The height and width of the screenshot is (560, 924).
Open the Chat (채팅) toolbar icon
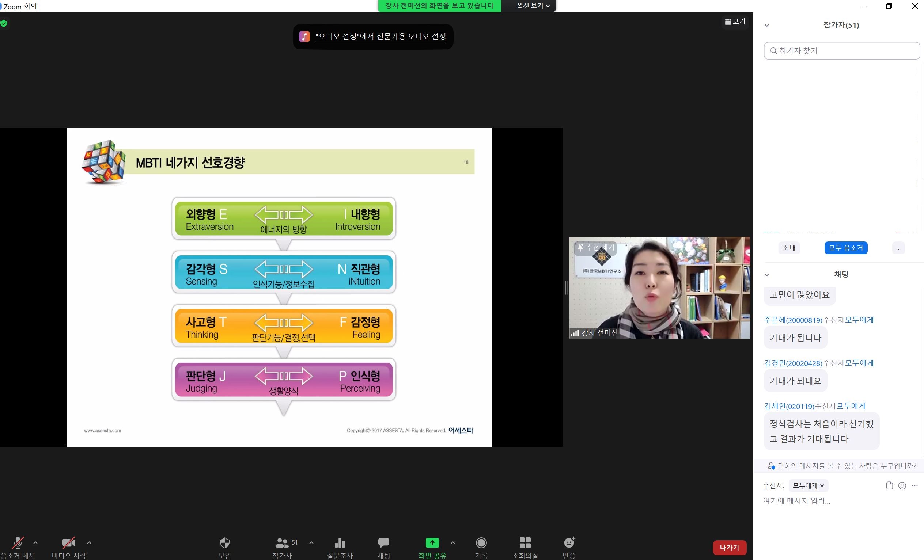coord(383,543)
